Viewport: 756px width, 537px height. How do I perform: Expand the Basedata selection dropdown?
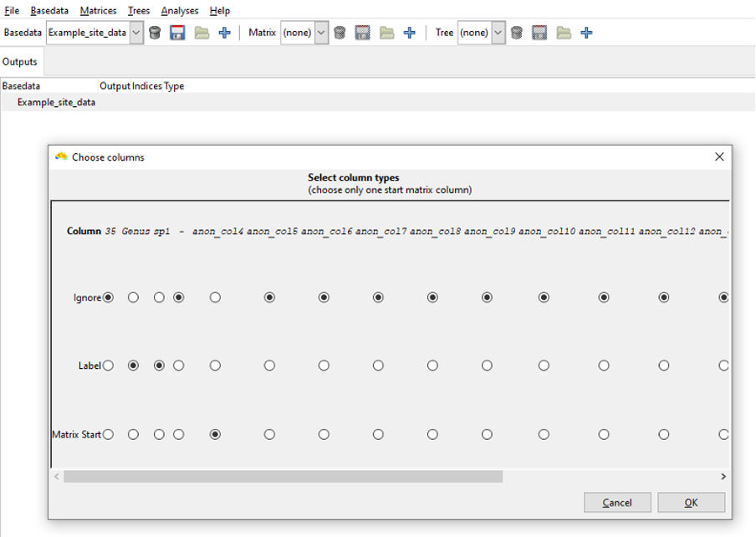click(x=136, y=33)
